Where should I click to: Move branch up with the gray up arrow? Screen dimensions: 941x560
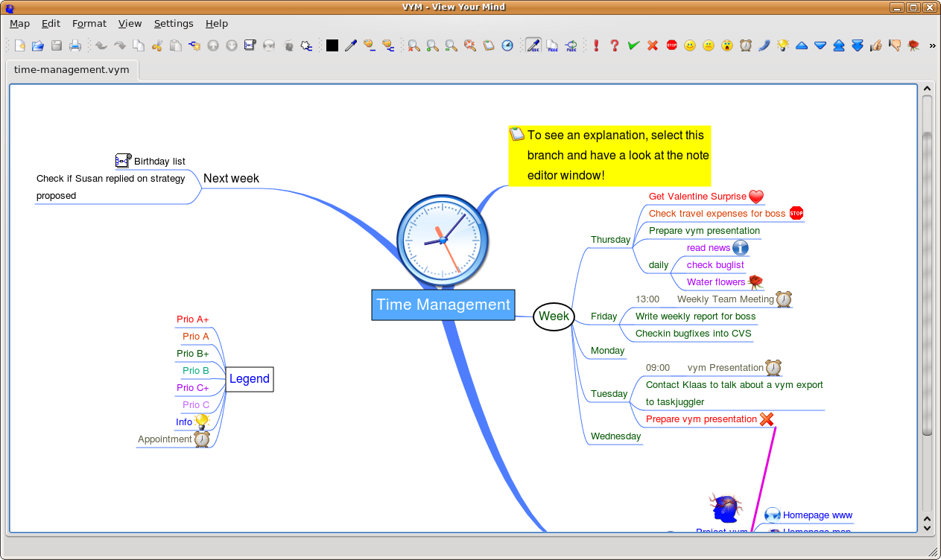click(213, 45)
